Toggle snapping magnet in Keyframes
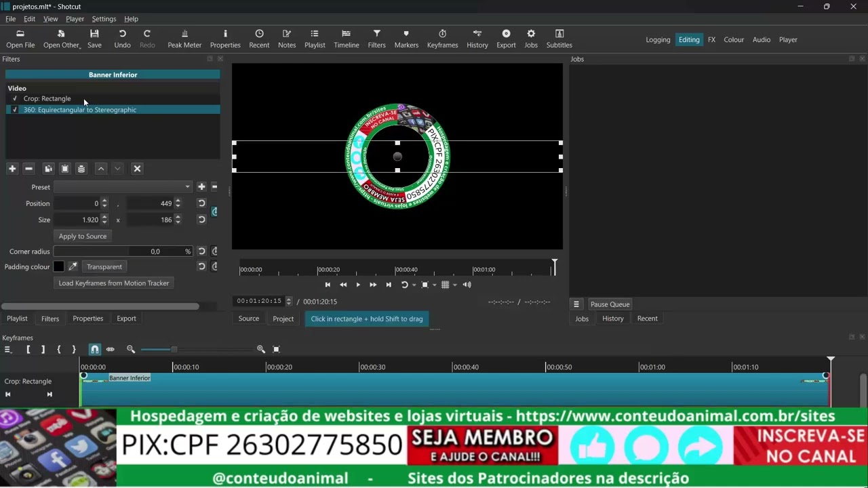The width and height of the screenshot is (868, 488). (94, 349)
